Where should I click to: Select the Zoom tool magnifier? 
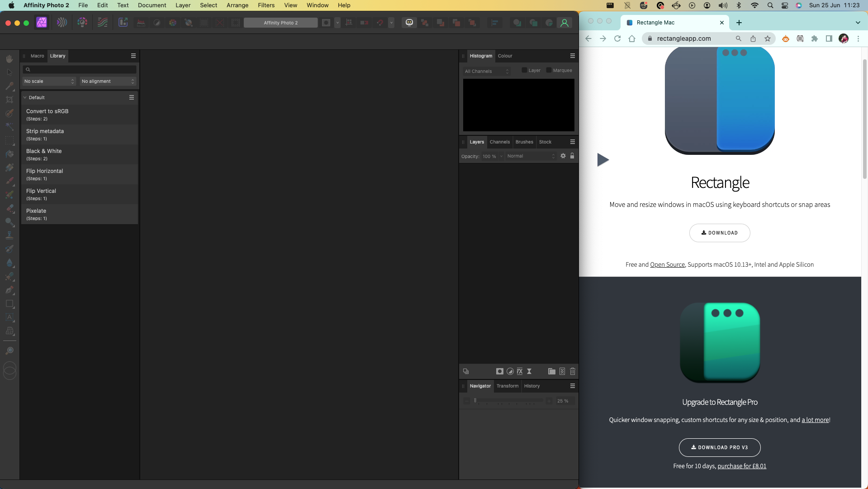coord(9,351)
